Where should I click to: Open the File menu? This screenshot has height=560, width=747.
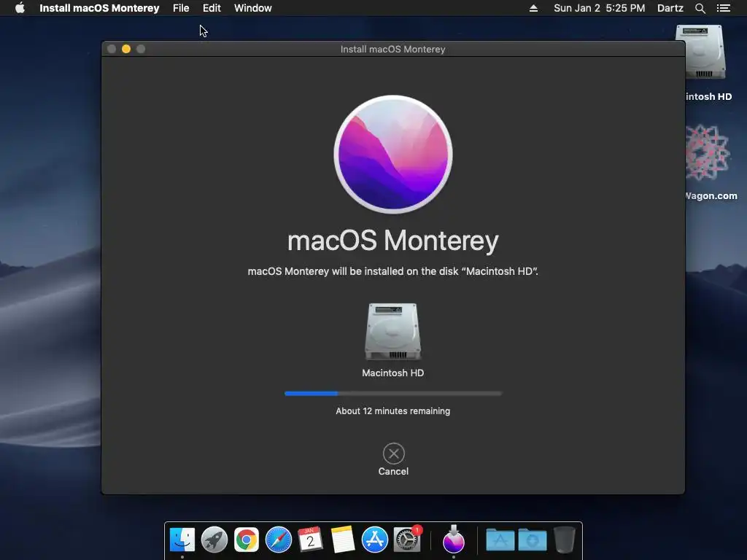tap(181, 8)
